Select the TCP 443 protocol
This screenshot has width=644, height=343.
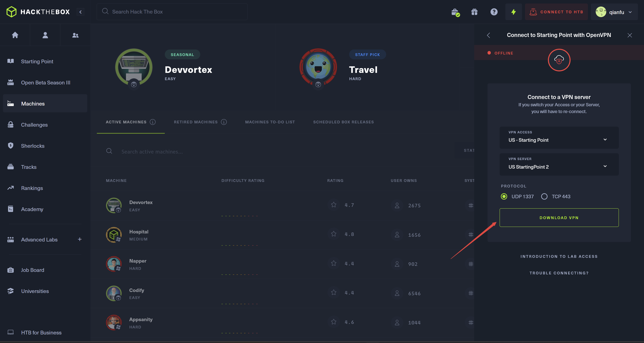tap(544, 197)
